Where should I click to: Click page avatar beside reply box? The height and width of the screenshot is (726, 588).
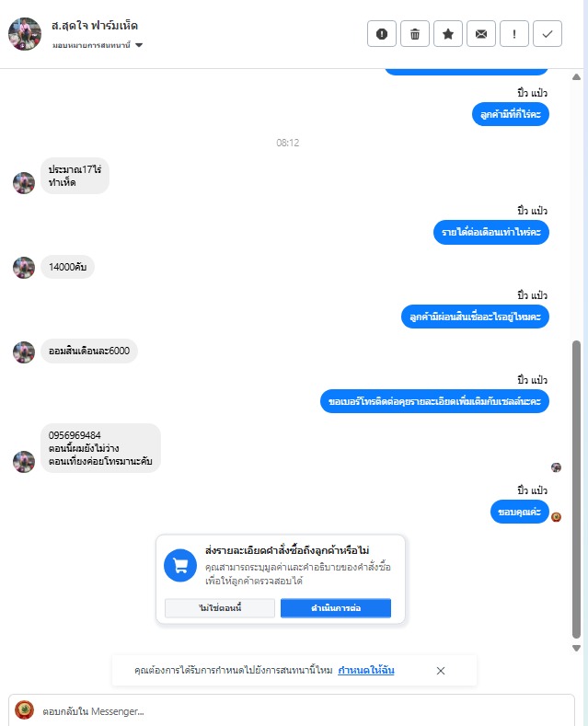pos(25,710)
